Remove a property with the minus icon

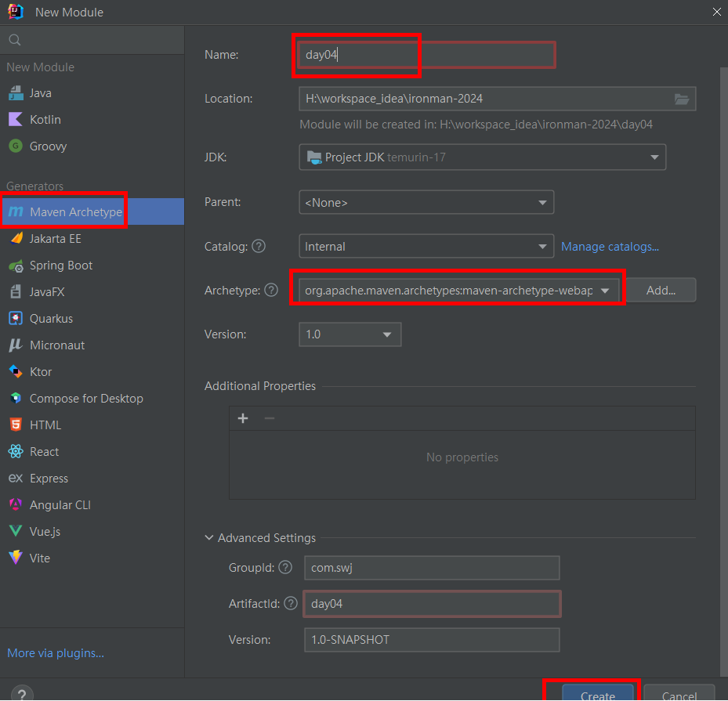click(x=270, y=418)
